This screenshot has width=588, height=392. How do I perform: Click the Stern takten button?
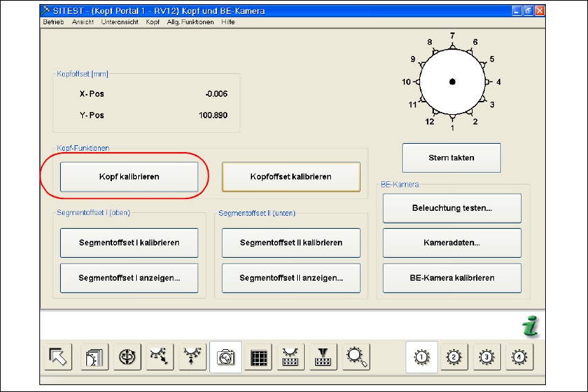click(451, 158)
